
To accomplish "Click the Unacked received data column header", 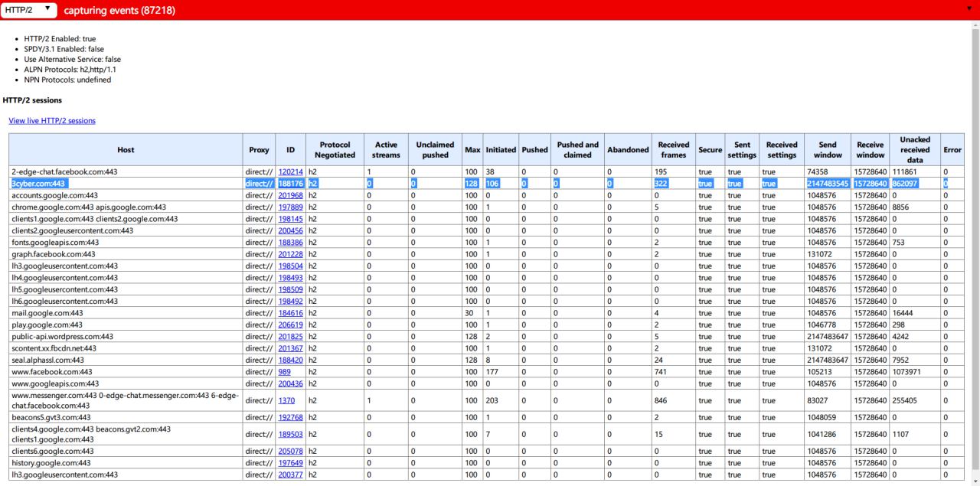I will (x=915, y=150).
